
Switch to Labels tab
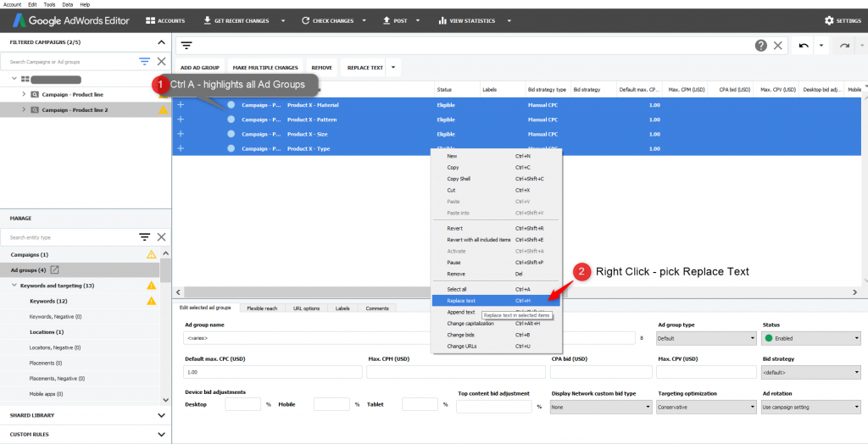[342, 308]
